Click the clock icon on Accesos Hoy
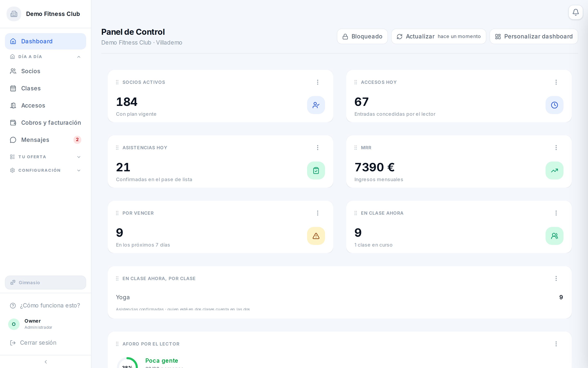This screenshot has width=588, height=368. tap(554, 105)
